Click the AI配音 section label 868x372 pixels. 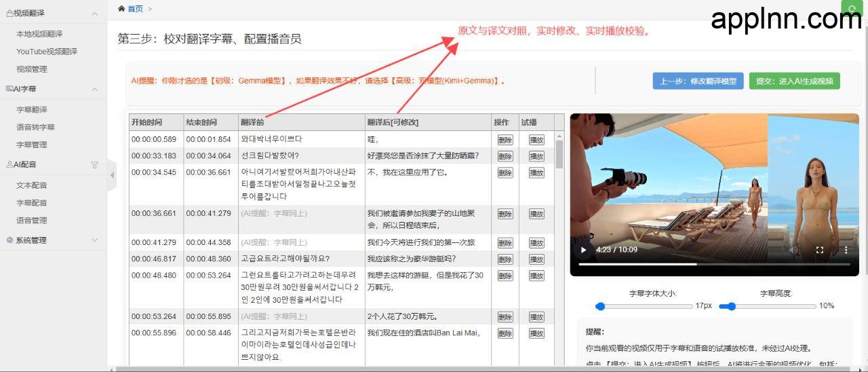tap(25, 164)
